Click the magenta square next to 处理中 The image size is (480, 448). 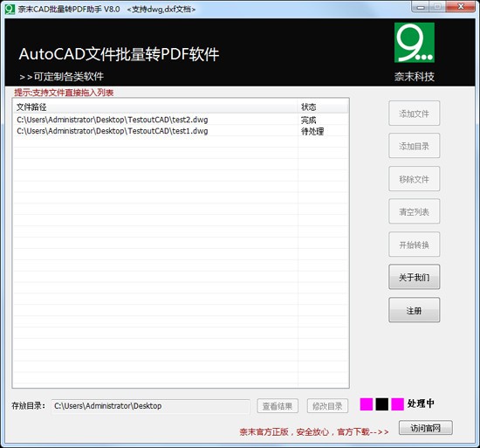click(398, 404)
